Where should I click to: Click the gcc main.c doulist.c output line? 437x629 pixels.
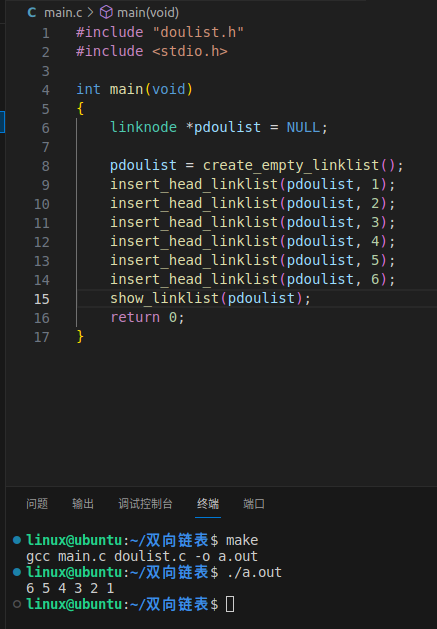point(142,556)
